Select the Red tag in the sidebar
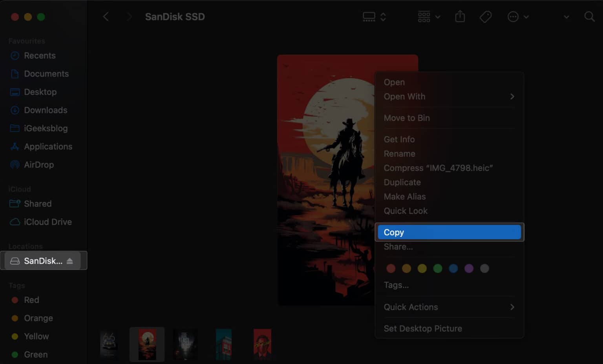This screenshot has width=603, height=364. click(x=31, y=300)
